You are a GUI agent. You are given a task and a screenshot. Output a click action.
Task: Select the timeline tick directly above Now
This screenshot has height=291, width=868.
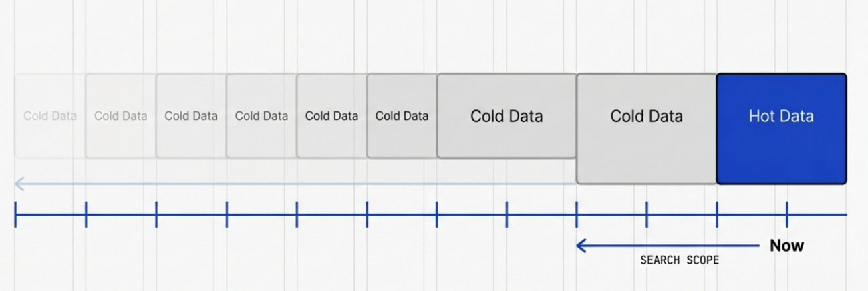click(x=786, y=214)
